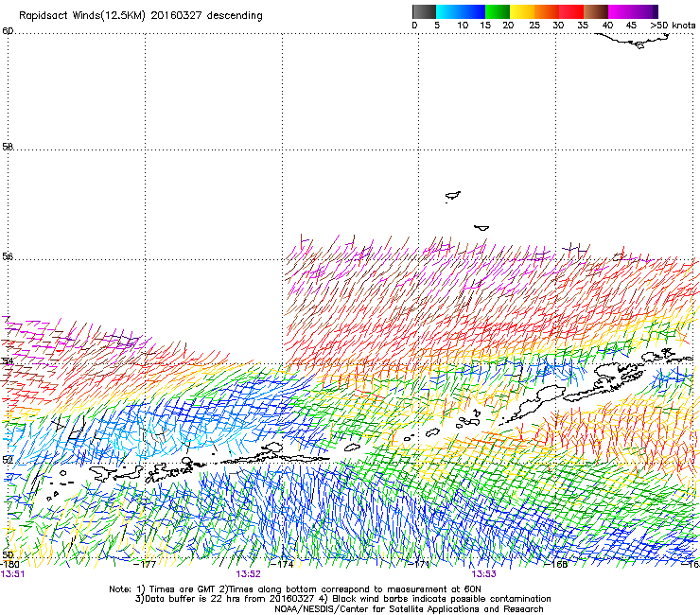Select the longitude axis label '-174'
Image resolution: width=700 pixels, height=615 pixels.
[x=282, y=564]
